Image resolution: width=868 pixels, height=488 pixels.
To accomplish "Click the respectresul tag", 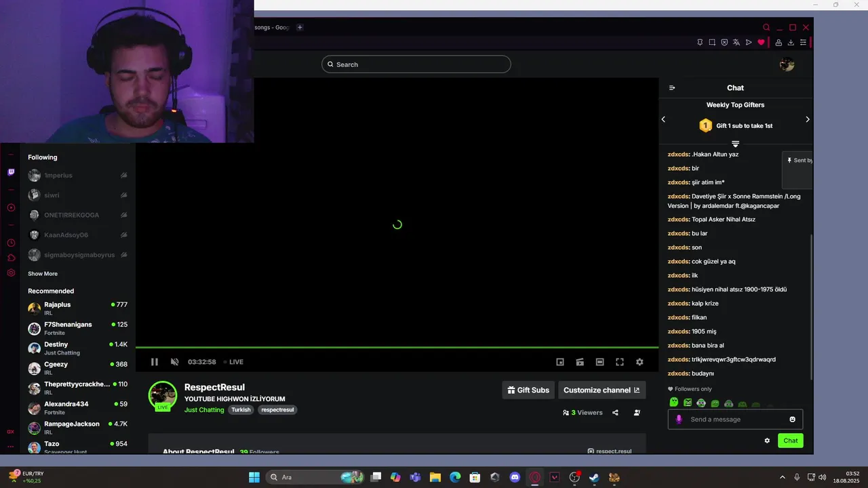I will pos(277,410).
